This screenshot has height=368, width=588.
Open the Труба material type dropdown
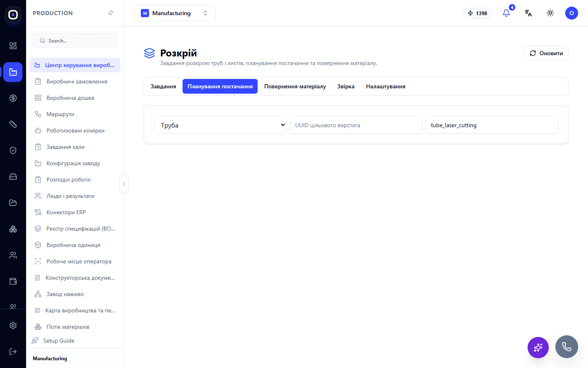(220, 125)
